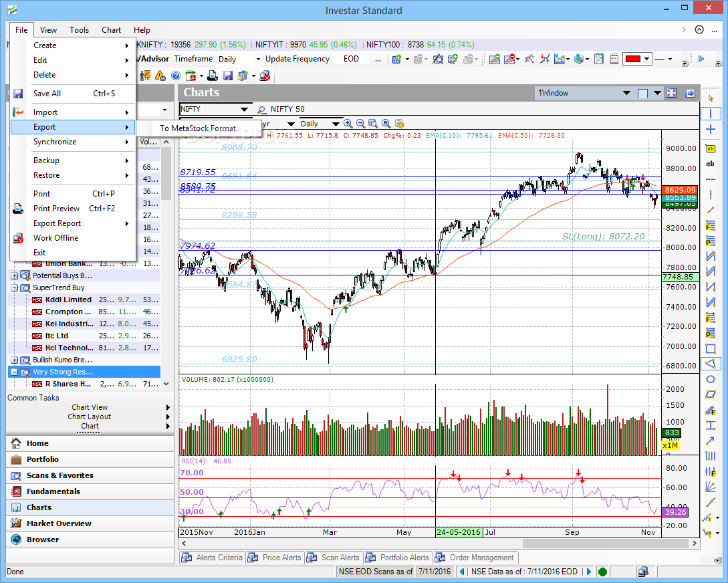The width and height of the screenshot is (728, 583).
Task: Click the alert warning triangle icon
Action: (x=160, y=76)
